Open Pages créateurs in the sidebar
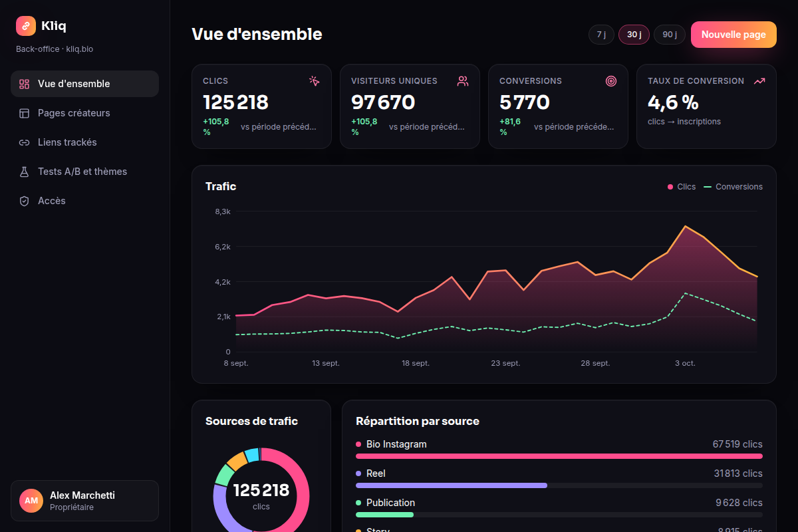 point(84,113)
